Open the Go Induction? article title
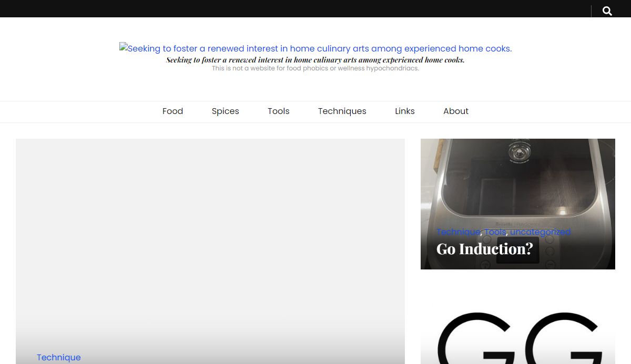Screen dimensions: 631x364 point(484,248)
